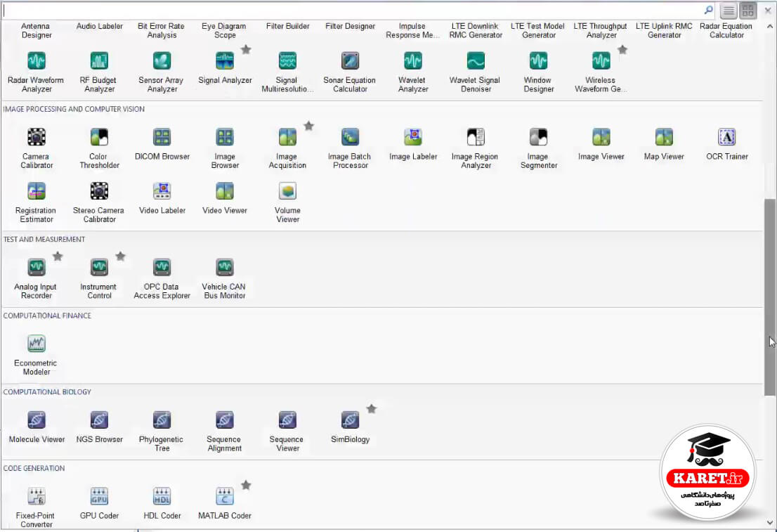This screenshot has height=532, width=777.
Task: Click the search magnifier icon
Action: tap(709, 10)
